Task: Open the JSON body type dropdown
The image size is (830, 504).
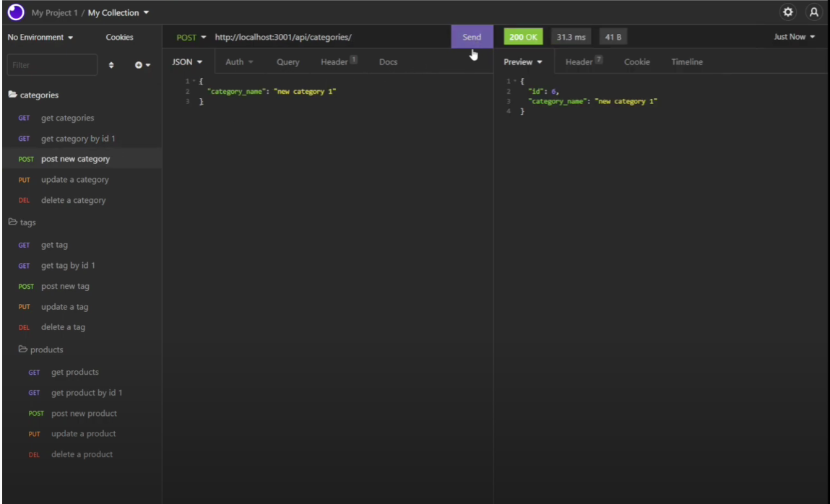Action: click(x=187, y=62)
